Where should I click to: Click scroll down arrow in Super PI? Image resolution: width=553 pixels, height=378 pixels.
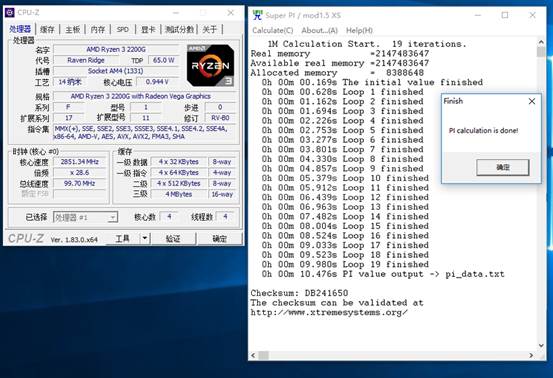541,346
